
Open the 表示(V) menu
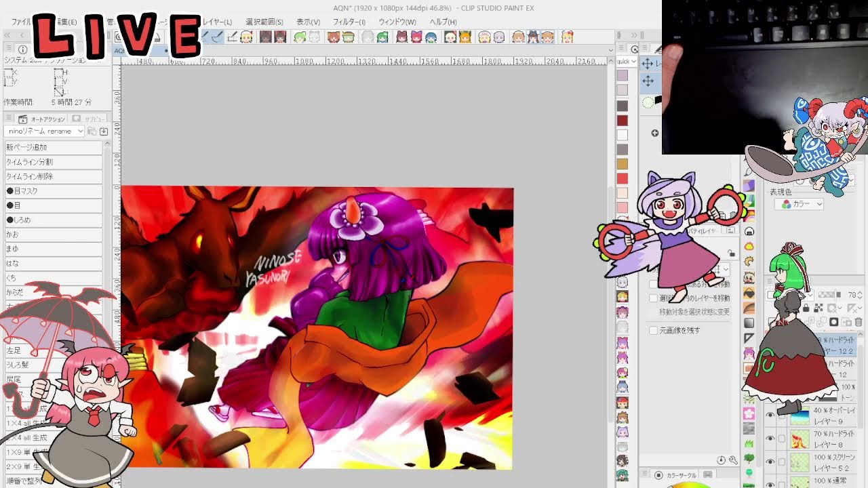[308, 22]
